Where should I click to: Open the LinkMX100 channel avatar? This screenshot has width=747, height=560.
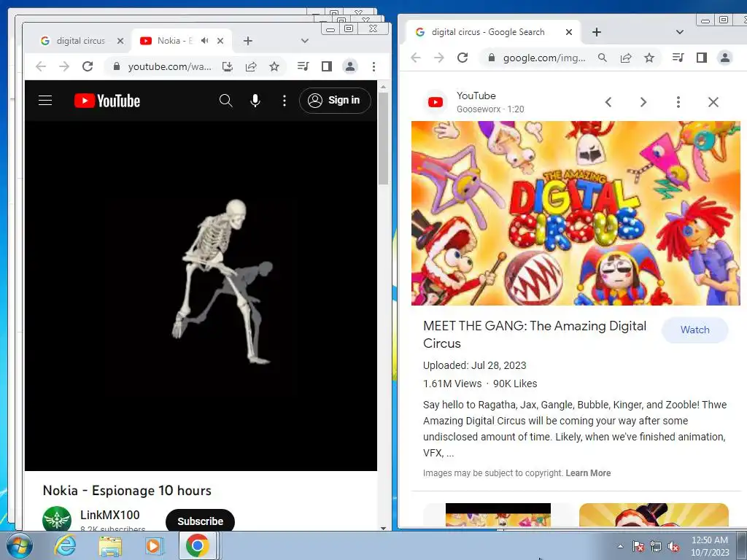point(57,518)
